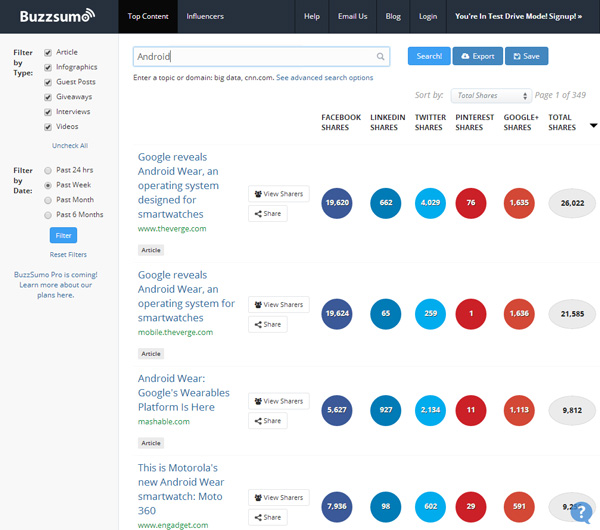The height and width of the screenshot is (530, 600).
Task: Uncheck the Guest Posts filter
Action: [x=48, y=82]
